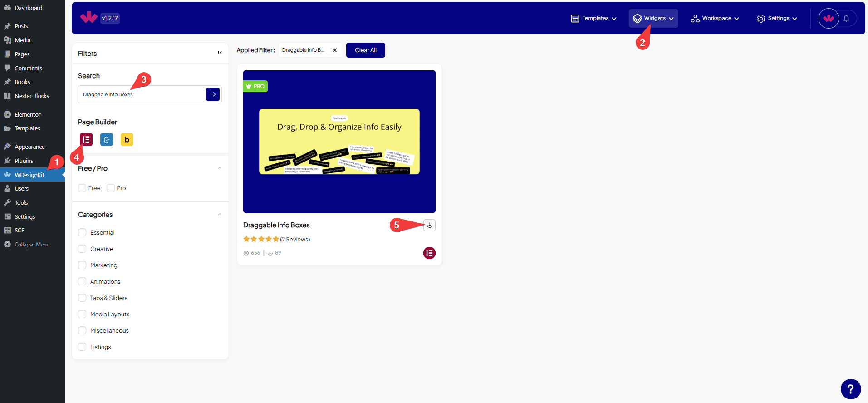Check the Media Layouts category

click(x=82, y=314)
